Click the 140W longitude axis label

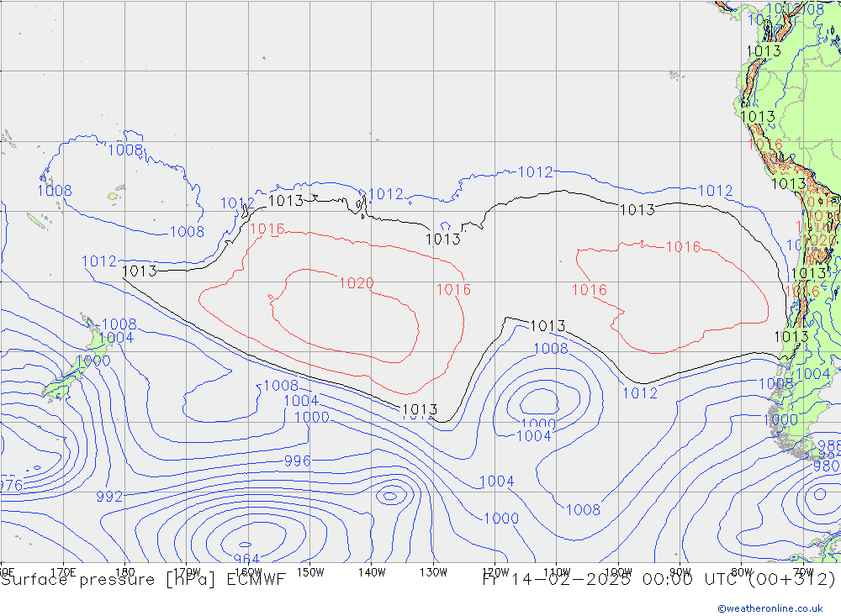click(x=372, y=572)
